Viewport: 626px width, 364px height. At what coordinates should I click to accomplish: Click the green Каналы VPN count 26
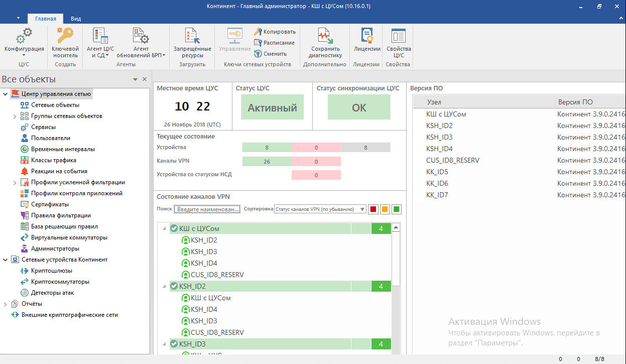coord(267,162)
